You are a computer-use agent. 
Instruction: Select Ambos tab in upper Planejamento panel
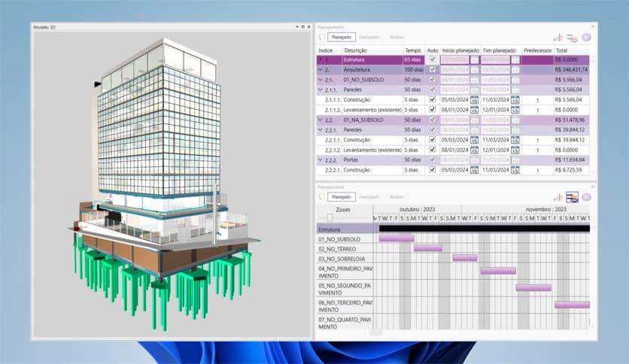tap(397, 38)
